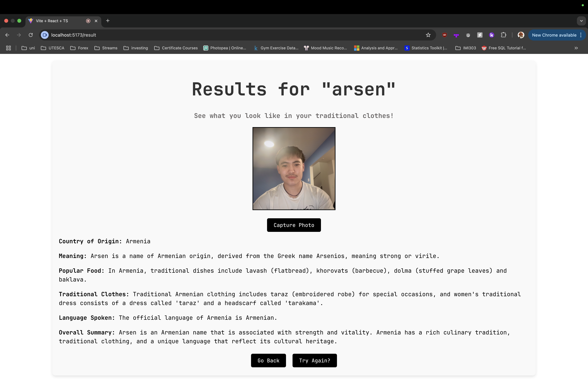Screen dimensions: 588x382
Task: Click the purple K extension icon
Action: (492, 35)
